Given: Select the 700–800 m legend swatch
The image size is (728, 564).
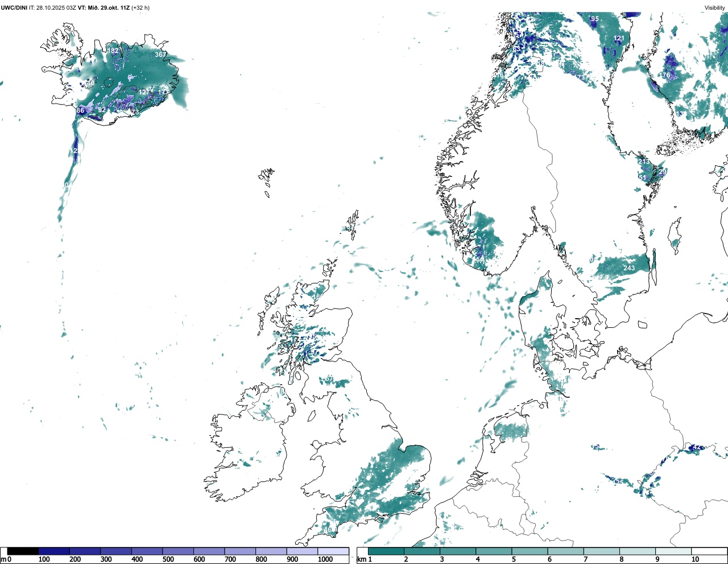Looking at the screenshot, I should (240, 551).
